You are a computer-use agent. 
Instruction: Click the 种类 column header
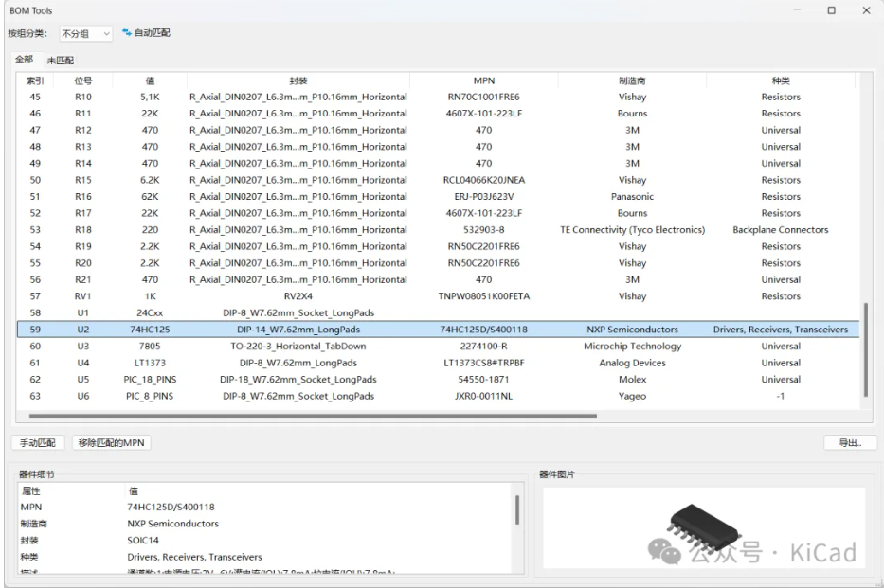pos(780,80)
